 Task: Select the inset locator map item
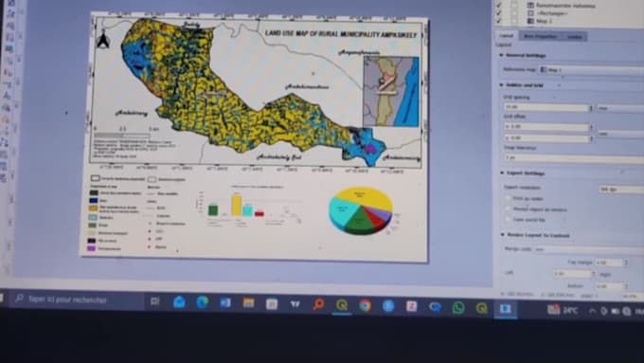click(x=391, y=91)
